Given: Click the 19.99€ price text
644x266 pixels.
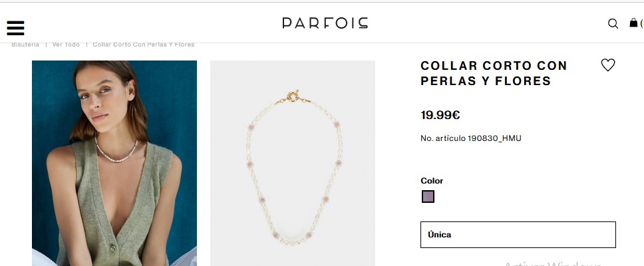Looking at the screenshot, I should click(x=440, y=115).
